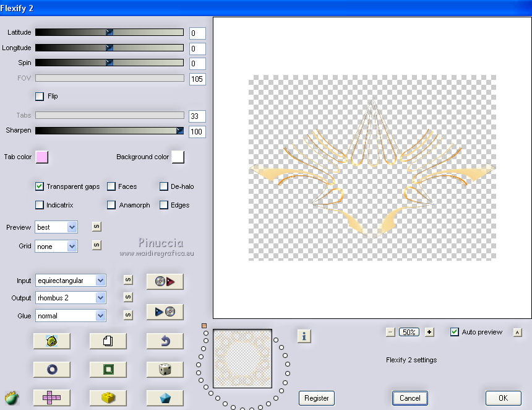Click the small source image thumbnail

[242, 359]
